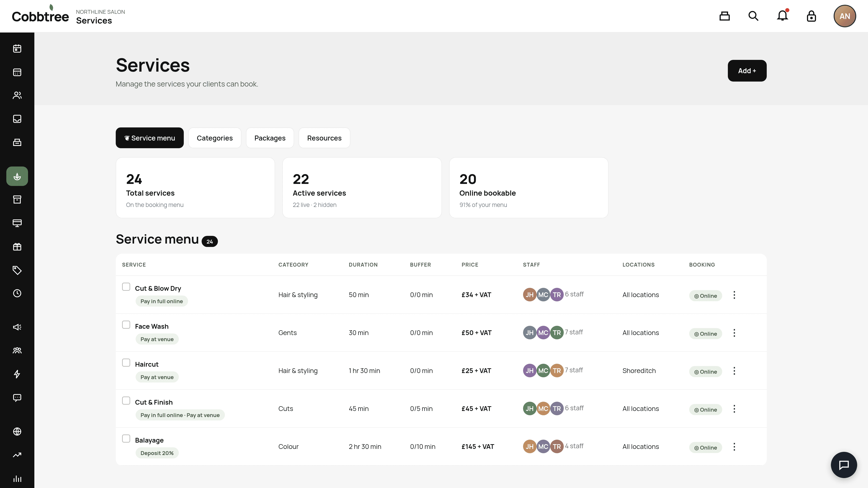Click the register till icon in header
The height and width of the screenshot is (488, 868).
(724, 16)
